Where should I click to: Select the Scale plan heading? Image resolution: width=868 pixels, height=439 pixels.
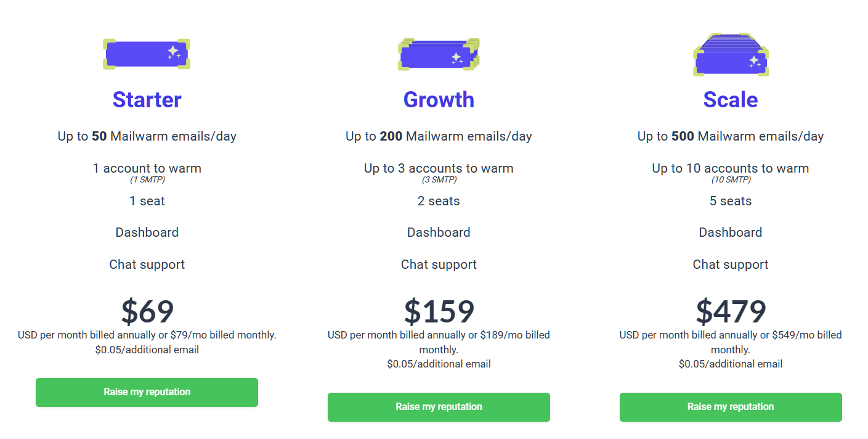[x=731, y=100]
